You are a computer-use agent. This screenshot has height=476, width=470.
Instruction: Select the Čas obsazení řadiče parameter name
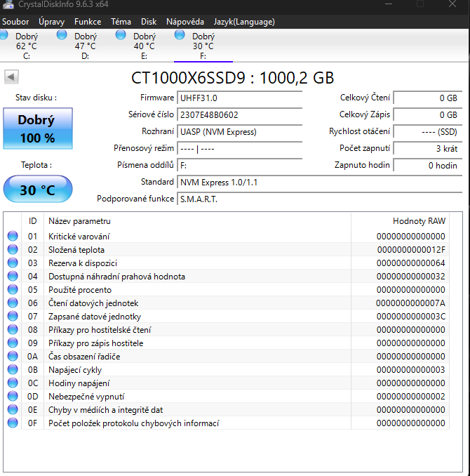pos(84,357)
